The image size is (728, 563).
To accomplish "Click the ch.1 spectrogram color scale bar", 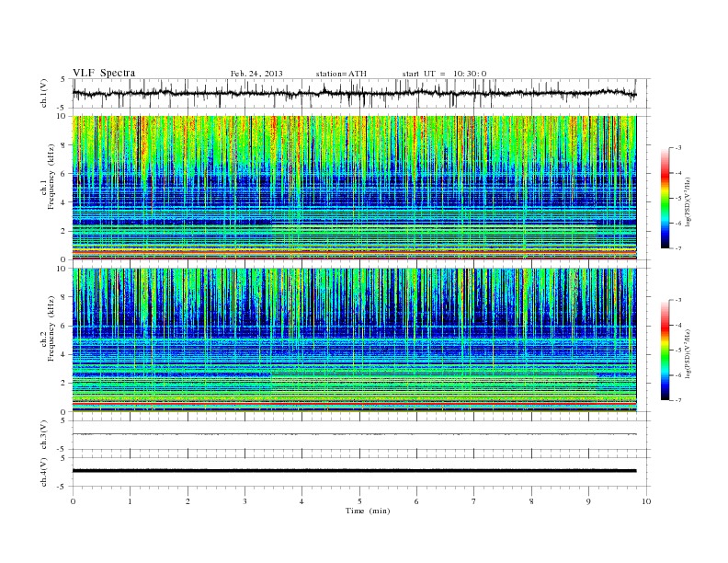I will pos(665,198).
